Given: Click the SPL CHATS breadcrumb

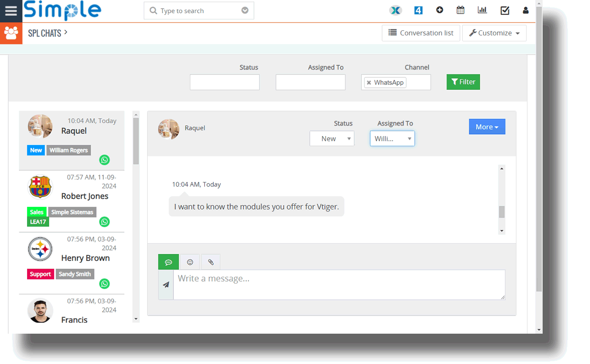Looking at the screenshot, I should [45, 33].
